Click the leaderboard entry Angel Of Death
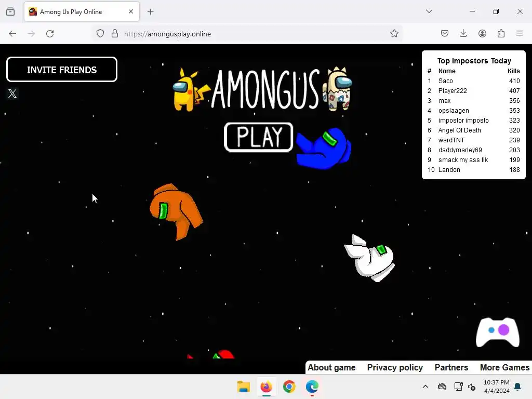The height and width of the screenshot is (399, 532). pos(459,130)
